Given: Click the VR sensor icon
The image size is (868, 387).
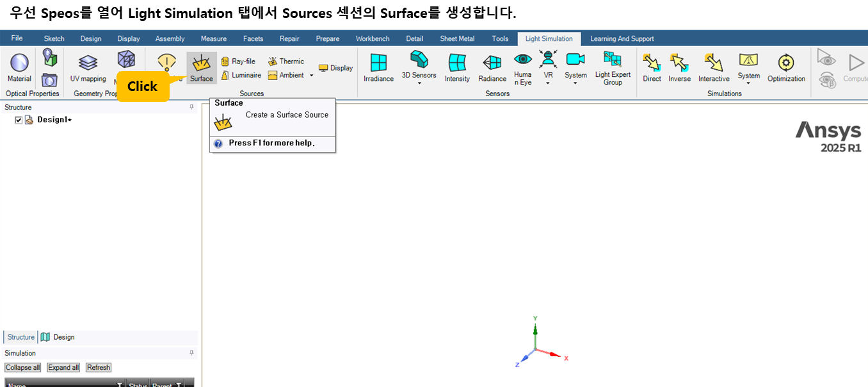Looking at the screenshot, I should pyautogui.click(x=548, y=60).
